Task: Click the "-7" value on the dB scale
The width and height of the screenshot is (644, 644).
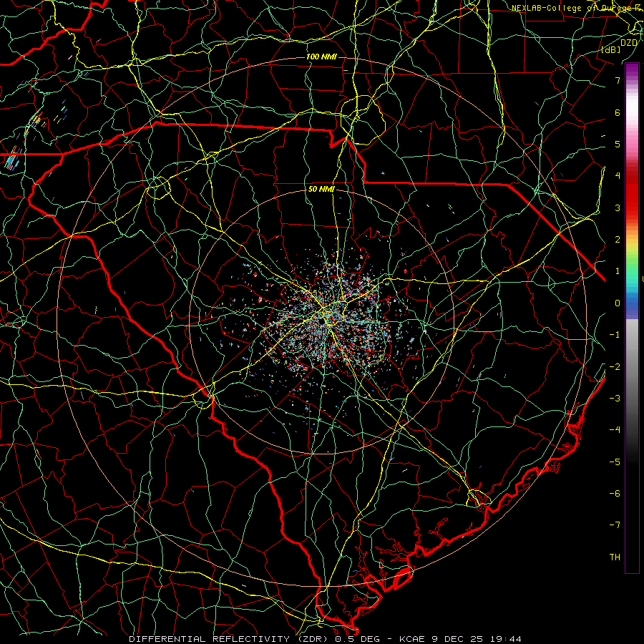Action: coord(615,525)
